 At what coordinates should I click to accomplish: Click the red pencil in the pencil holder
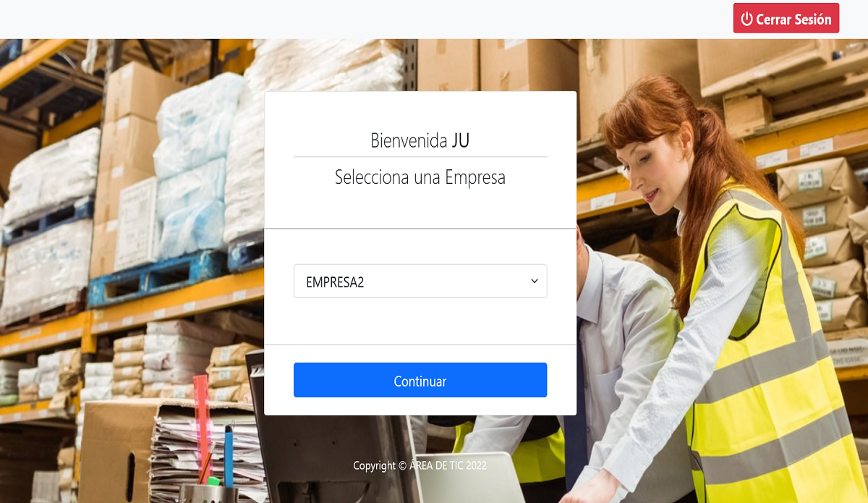pyautogui.click(x=202, y=427)
